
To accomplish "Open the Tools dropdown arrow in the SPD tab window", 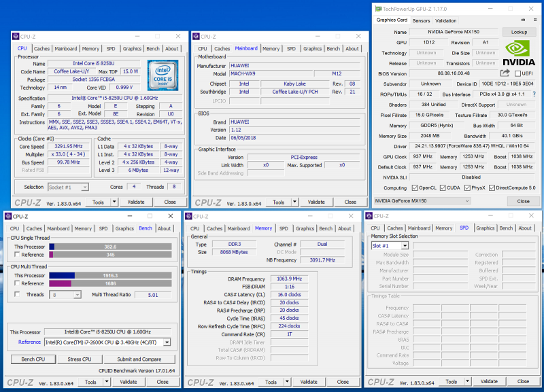I will click(x=467, y=381).
